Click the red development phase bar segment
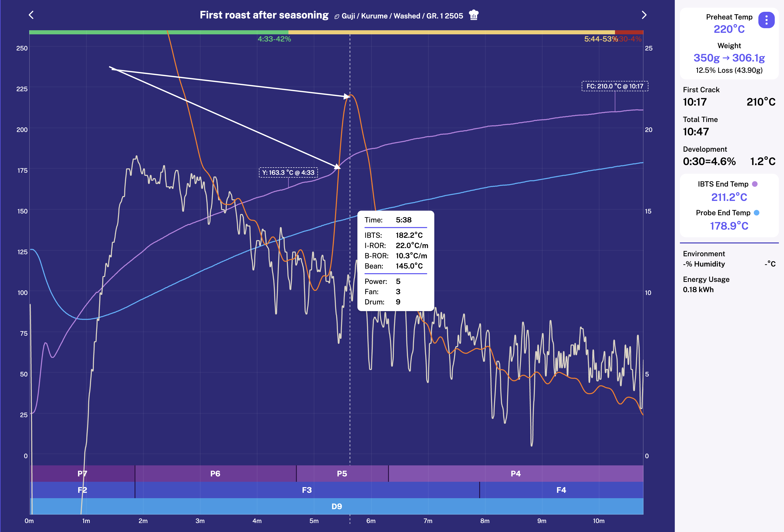 click(629, 32)
